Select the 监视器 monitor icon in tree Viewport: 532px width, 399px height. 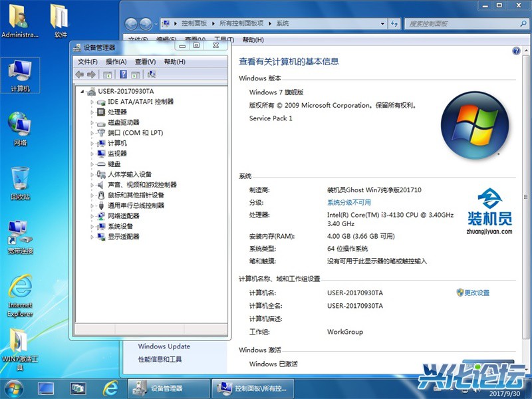click(101, 154)
